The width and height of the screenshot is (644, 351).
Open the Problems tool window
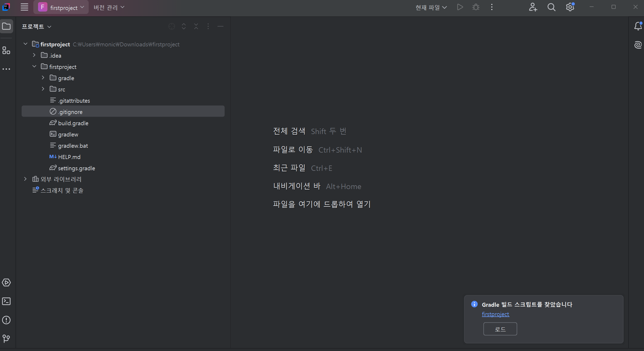(6, 320)
